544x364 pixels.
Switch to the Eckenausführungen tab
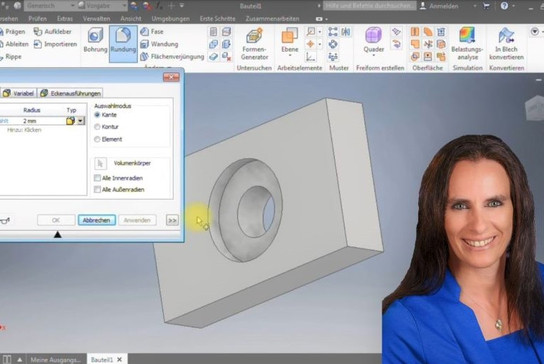[70, 93]
